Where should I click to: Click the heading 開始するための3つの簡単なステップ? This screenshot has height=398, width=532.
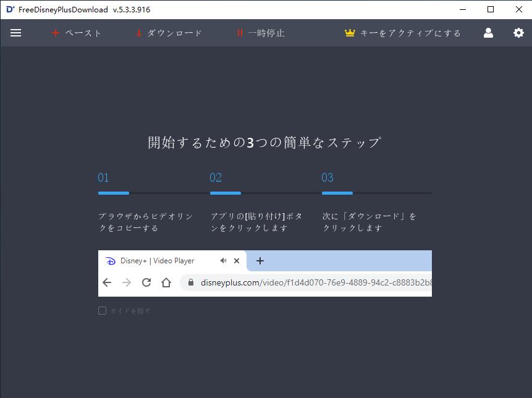pyautogui.click(x=264, y=143)
